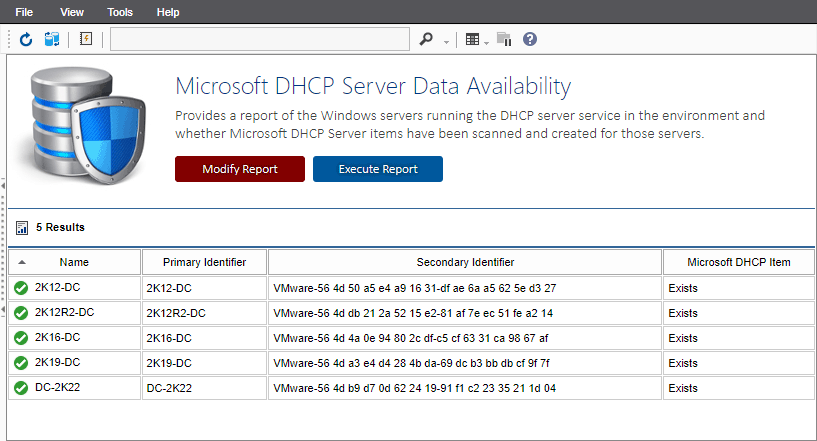Click the 5 Results label
This screenshot has height=441, width=817.
(60, 227)
